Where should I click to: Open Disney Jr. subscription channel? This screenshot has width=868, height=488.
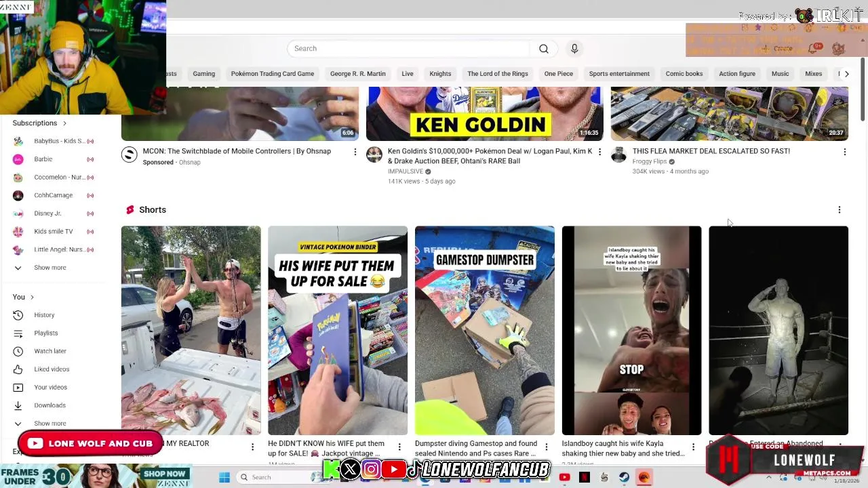(x=54, y=213)
